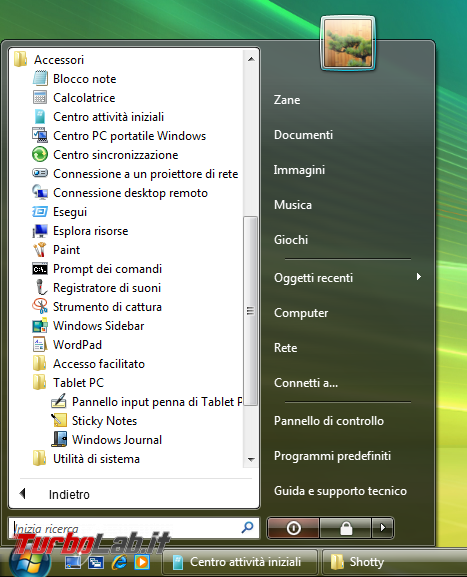Click scrollbar down arrow in programs list
Viewport: 467px width, 577px height.
point(251,459)
